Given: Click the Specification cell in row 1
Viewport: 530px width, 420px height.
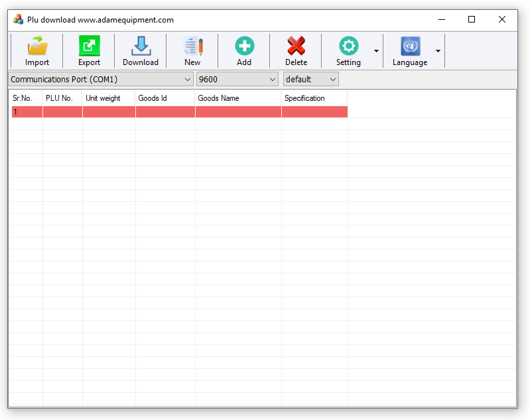Looking at the screenshot, I should pyautogui.click(x=314, y=112).
